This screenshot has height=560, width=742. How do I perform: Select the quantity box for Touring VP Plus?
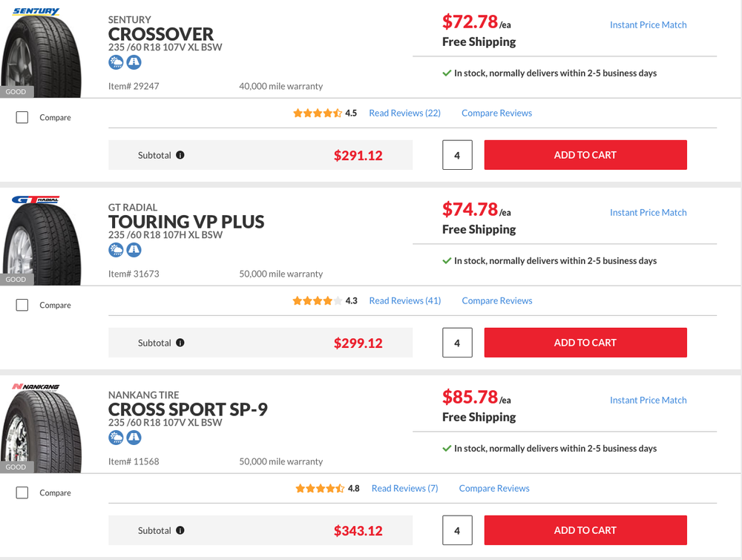click(457, 343)
